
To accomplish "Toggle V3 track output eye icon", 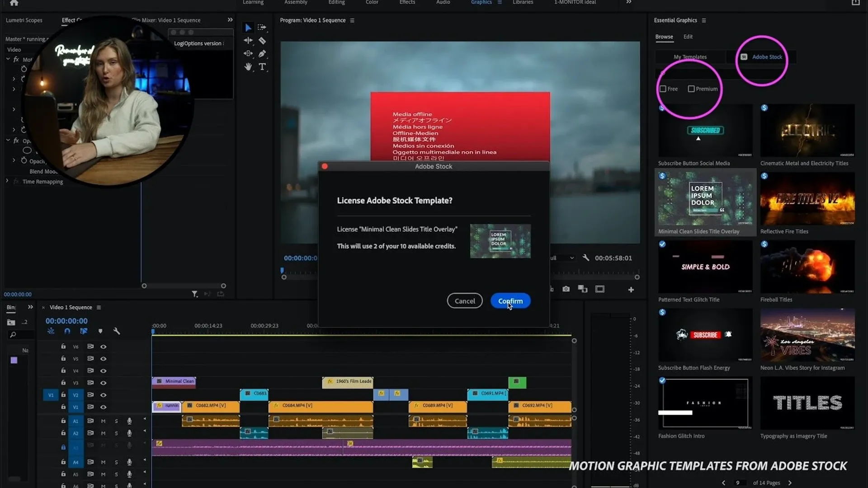I will point(104,383).
